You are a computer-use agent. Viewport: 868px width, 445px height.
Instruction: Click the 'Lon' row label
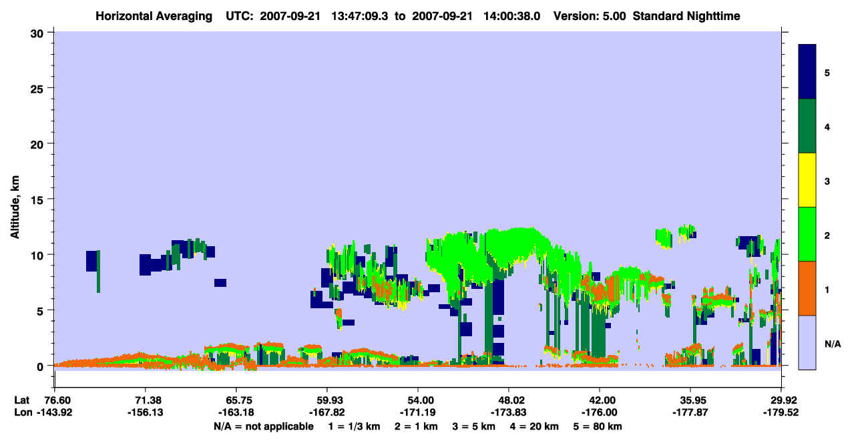22,412
